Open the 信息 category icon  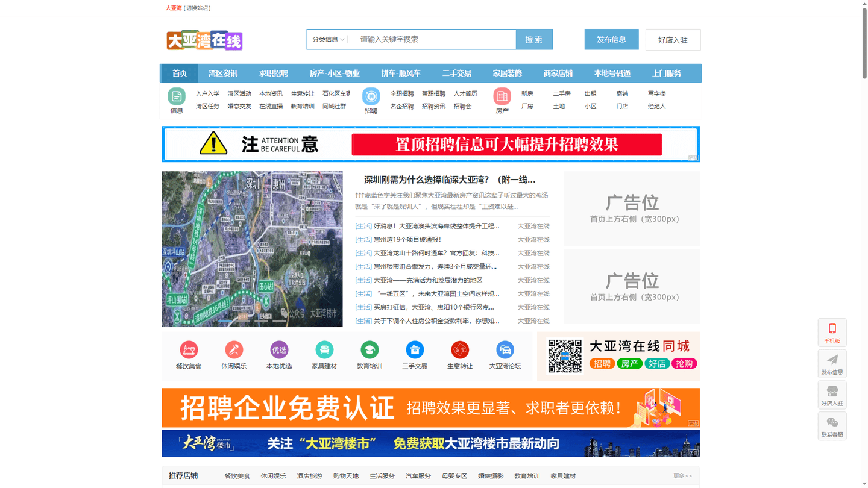(177, 96)
